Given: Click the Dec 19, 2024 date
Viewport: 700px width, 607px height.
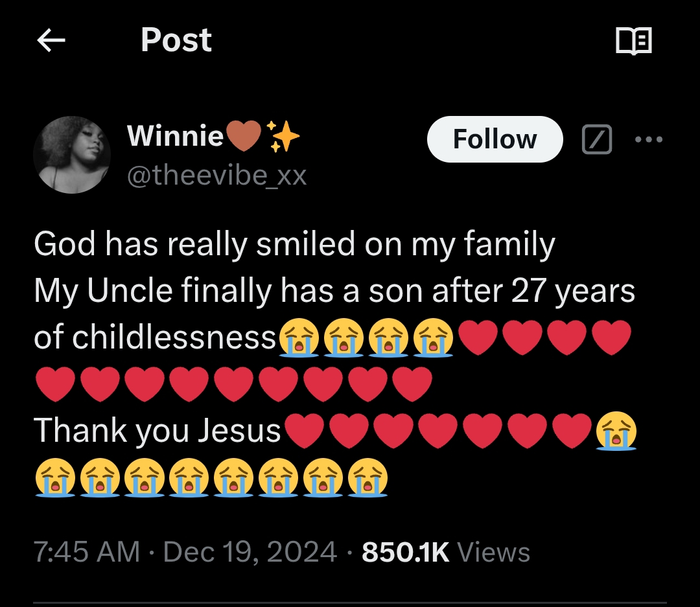Looking at the screenshot, I should point(250,552).
